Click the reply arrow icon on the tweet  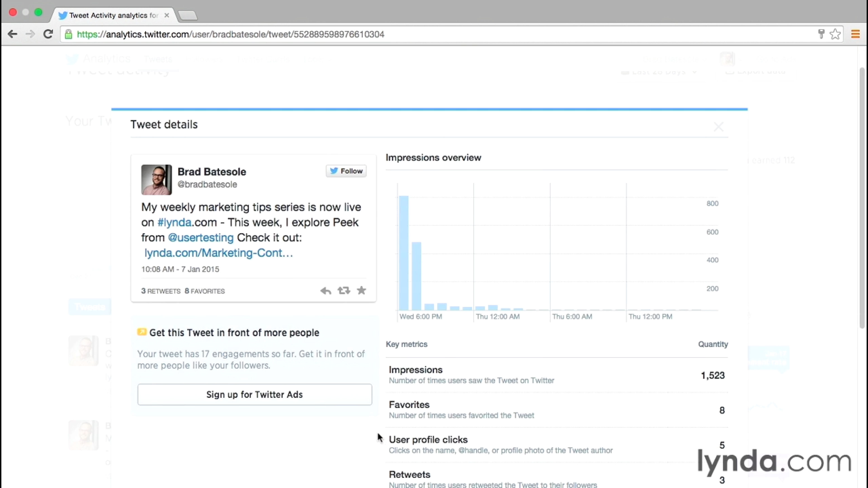click(325, 291)
